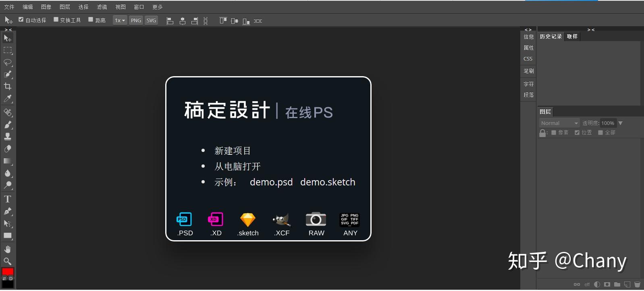644x291 pixels.
Task: Click the distribute horizontally icon
Action: coord(258,21)
